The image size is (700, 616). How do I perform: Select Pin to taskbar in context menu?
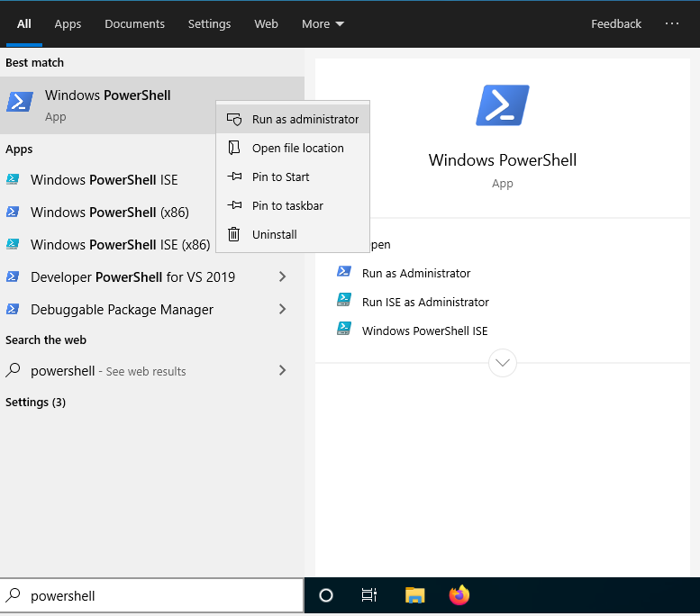[x=287, y=205]
